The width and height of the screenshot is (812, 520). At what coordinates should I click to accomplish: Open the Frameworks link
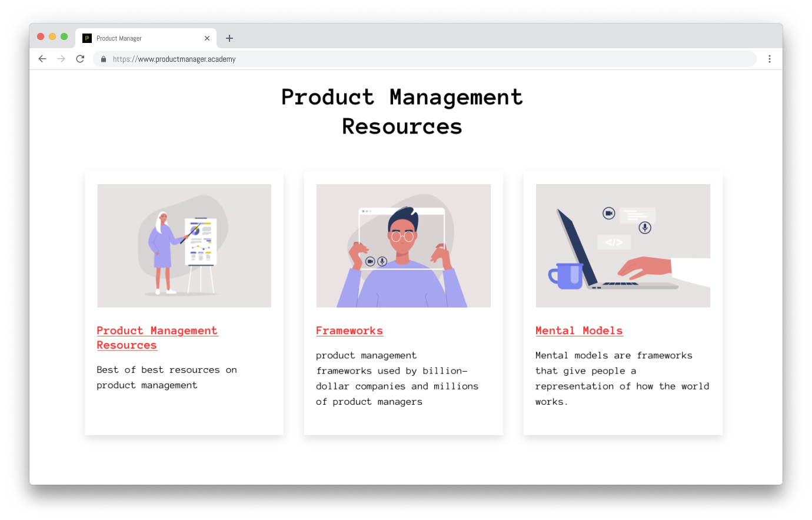(x=350, y=331)
